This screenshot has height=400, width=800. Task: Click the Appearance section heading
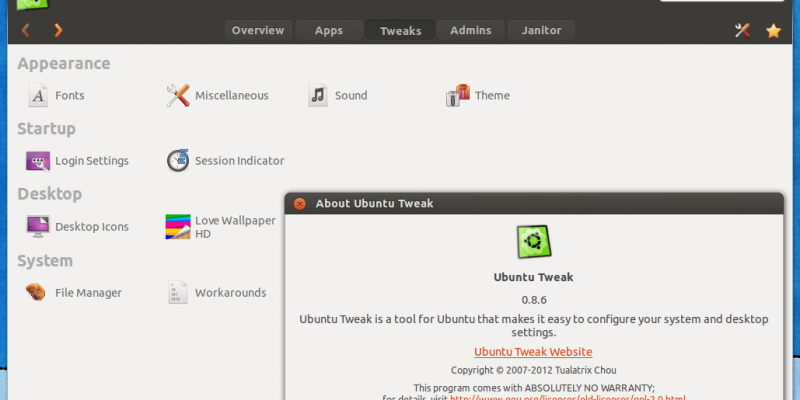(x=64, y=63)
